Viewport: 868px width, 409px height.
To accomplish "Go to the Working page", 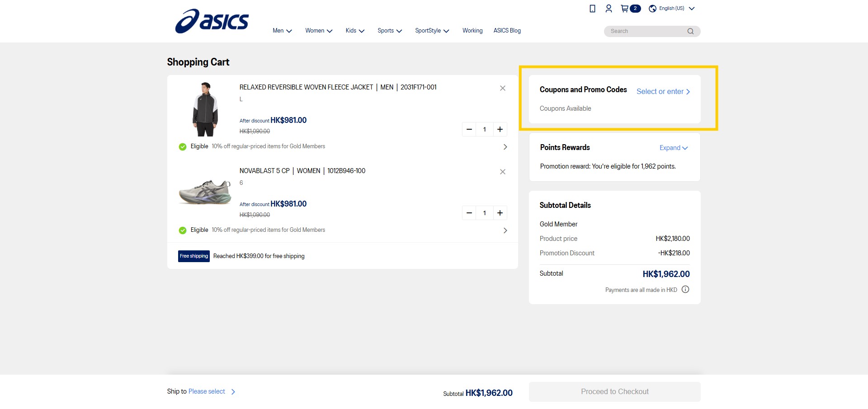I will point(472,31).
